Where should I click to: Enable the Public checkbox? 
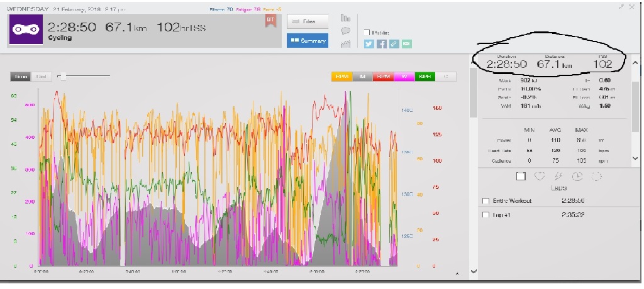tap(367, 33)
